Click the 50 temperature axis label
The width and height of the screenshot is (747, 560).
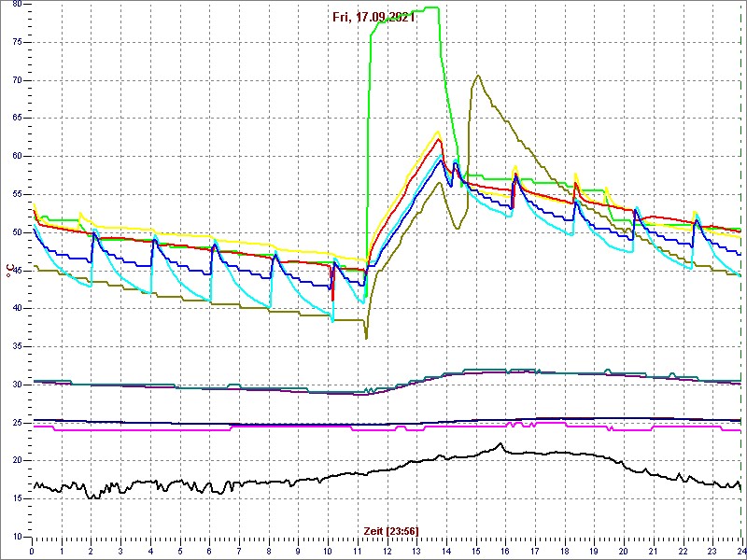16,232
